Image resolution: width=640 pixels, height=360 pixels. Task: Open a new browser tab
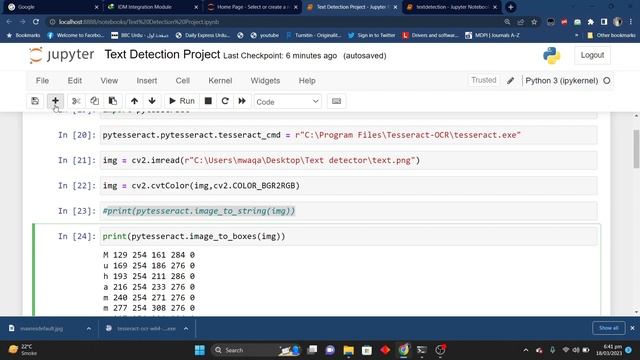(510, 7)
